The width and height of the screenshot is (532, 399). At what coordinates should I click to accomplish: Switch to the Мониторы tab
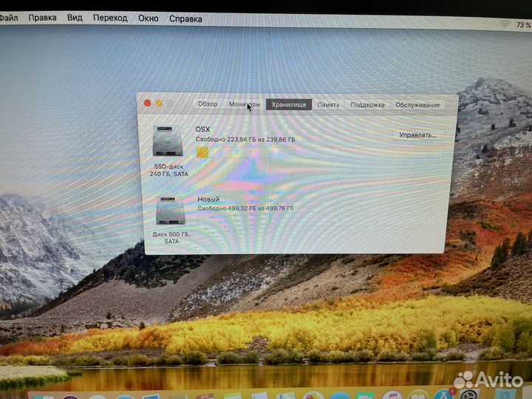coord(245,104)
